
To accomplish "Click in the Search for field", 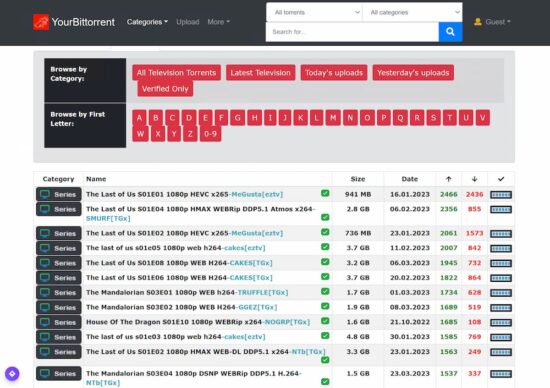I will 352,32.
